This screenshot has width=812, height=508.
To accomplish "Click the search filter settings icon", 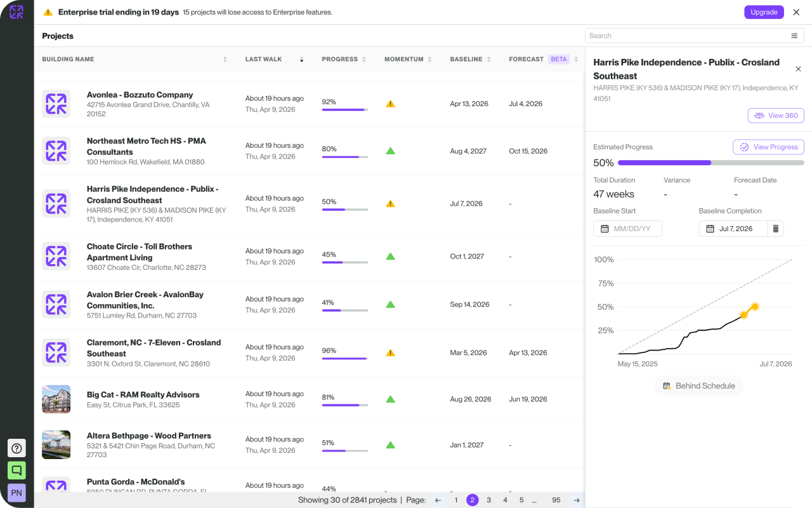I will point(794,36).
